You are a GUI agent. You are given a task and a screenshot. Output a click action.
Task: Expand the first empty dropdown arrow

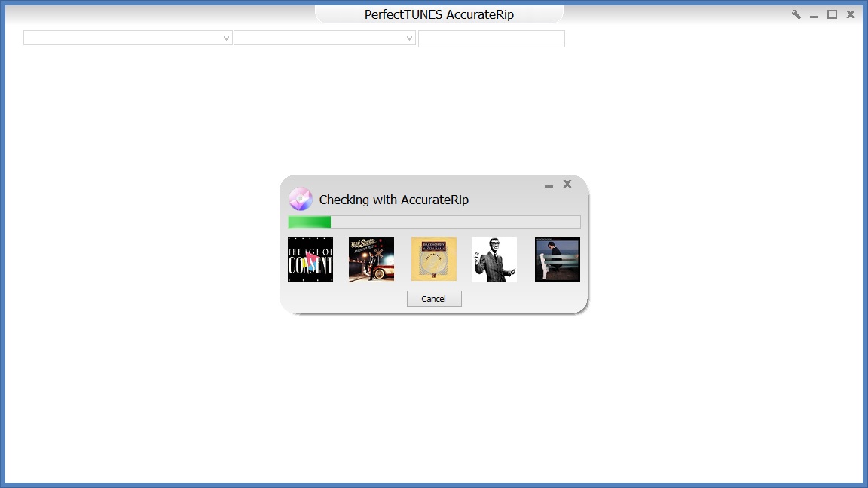[226, 38]
